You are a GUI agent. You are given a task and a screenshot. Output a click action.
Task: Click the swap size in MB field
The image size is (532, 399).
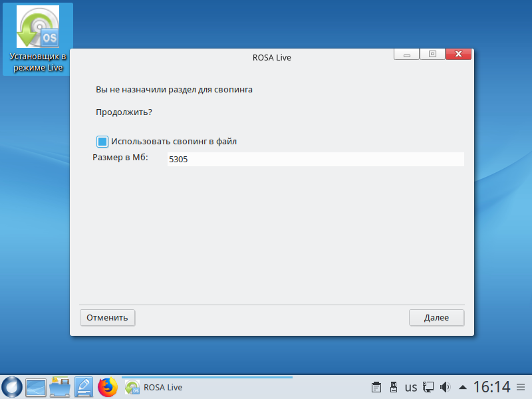point(315,160)
